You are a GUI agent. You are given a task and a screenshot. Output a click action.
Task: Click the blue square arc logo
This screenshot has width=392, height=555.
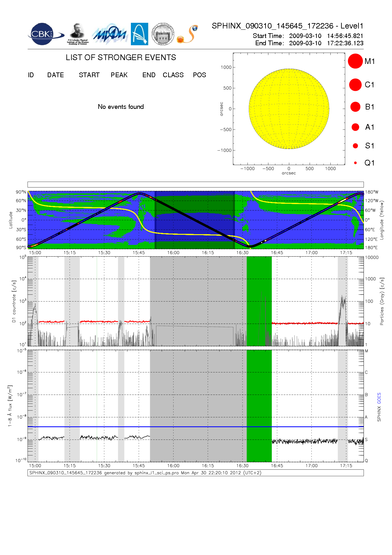point(139,34)
